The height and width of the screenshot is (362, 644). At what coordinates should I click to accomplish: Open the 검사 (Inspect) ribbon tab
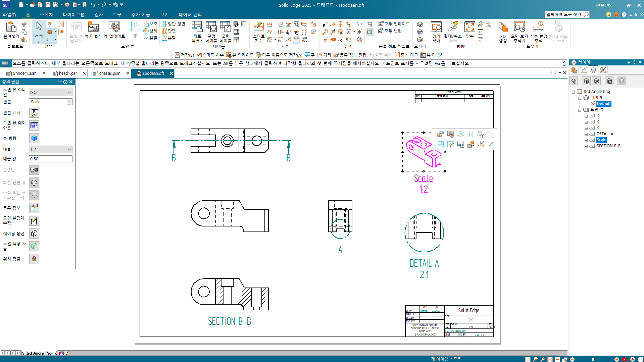[x=99, y=15]
